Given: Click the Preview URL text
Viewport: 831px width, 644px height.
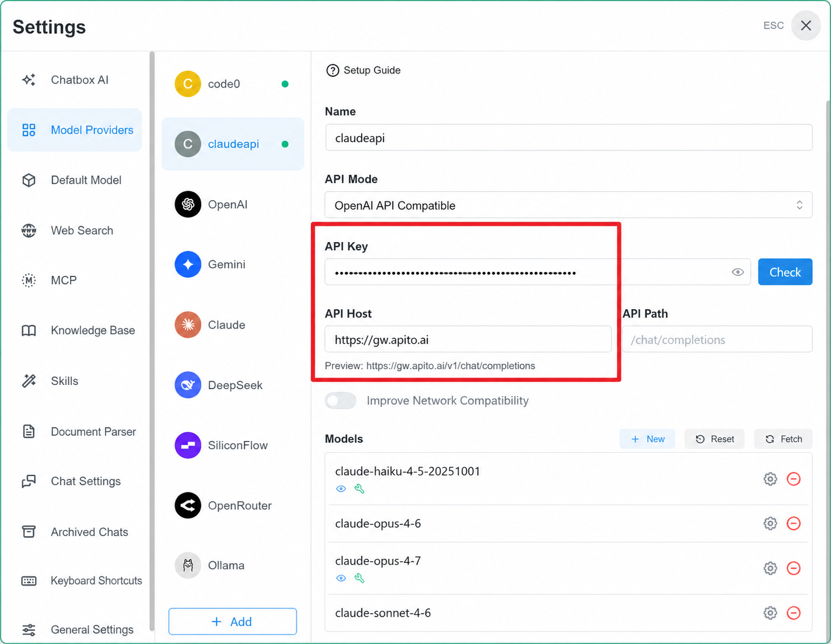Looking at the screenshot, I should 430,366.
